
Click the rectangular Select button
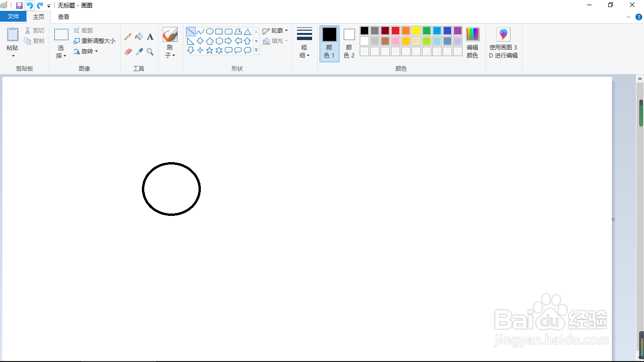tap(61, 34)
